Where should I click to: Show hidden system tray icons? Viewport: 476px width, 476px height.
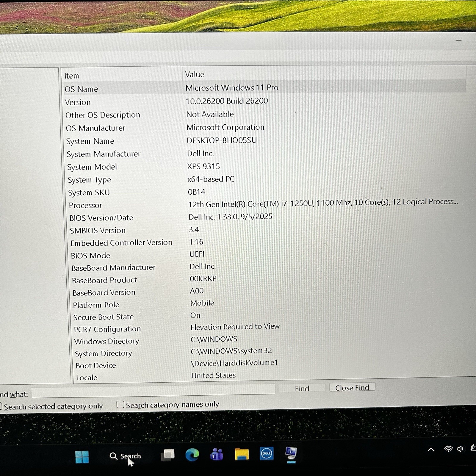(x=431, y=450)
